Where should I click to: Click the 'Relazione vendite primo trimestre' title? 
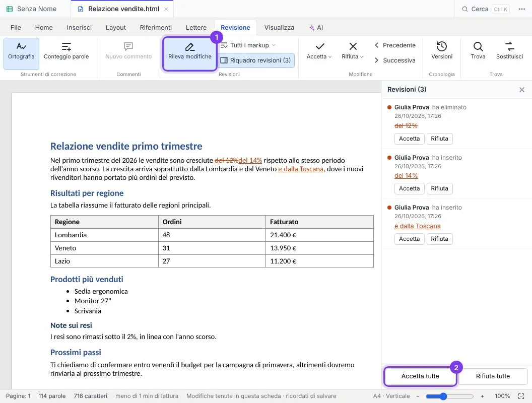point(126,146)
